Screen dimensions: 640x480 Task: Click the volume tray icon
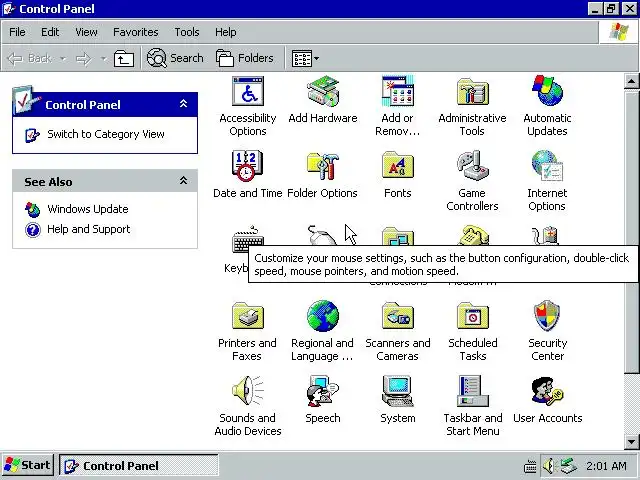point(549,465)
